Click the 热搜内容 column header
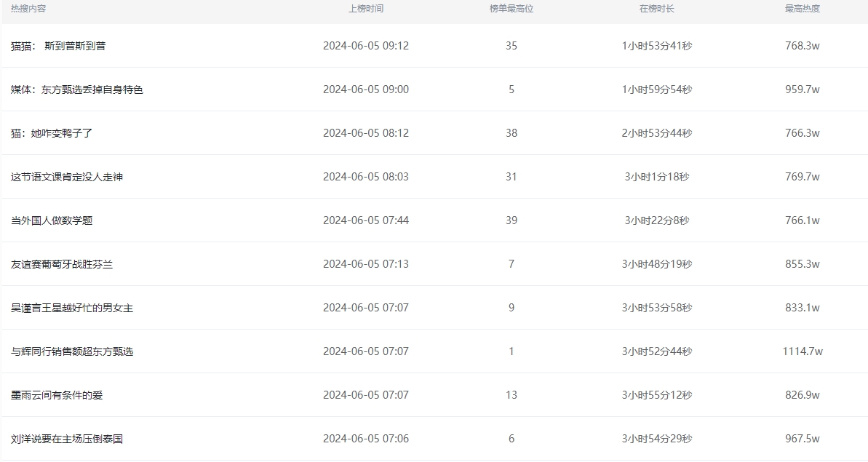 click(x=28, y=9)
